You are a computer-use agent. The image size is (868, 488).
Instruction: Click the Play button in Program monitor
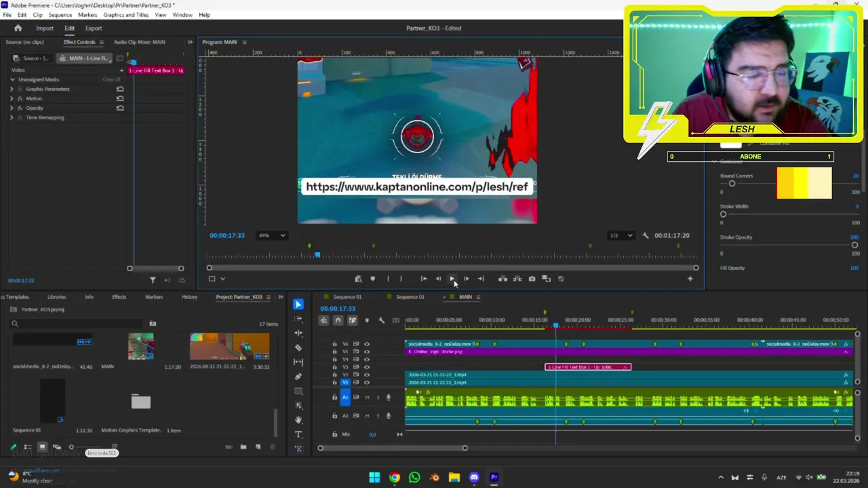click(x=452, y=279)
